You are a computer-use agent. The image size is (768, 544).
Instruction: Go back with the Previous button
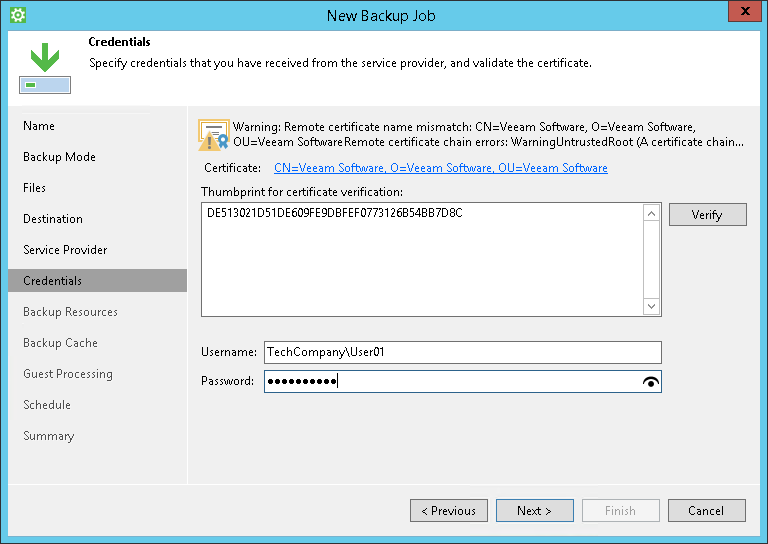point(448,511)
